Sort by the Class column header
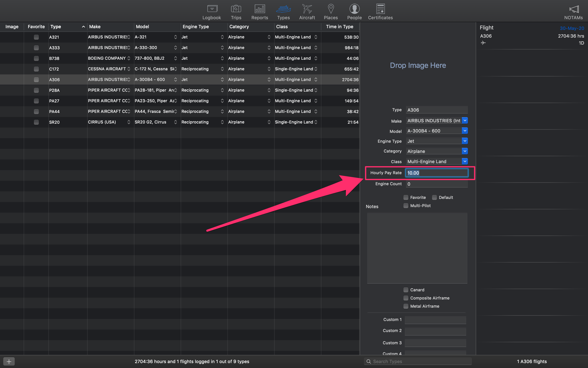The width and height of the screenshot is (588, 368). pos(298,27)
